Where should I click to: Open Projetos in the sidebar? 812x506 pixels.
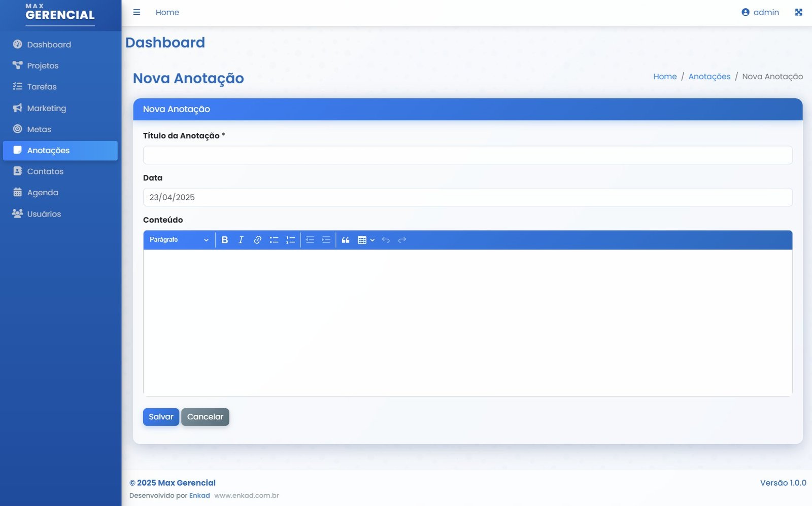click(x=43, y=65)
